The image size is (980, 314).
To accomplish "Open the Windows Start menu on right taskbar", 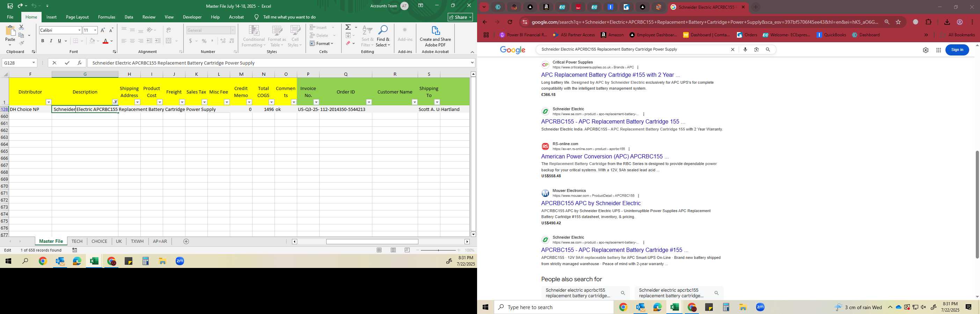I will click(x=485, y=307).
